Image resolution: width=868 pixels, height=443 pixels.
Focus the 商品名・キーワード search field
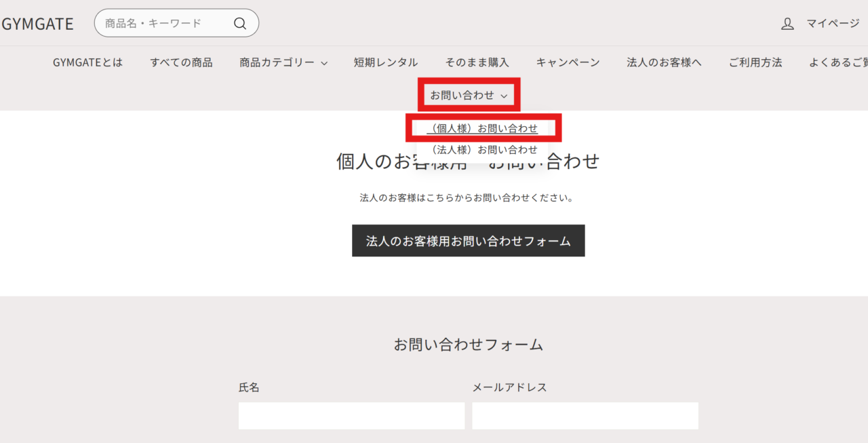click(166, 23)
